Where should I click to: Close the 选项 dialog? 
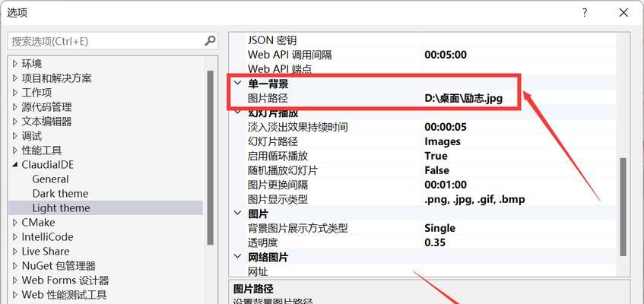(x=623, y=13)
